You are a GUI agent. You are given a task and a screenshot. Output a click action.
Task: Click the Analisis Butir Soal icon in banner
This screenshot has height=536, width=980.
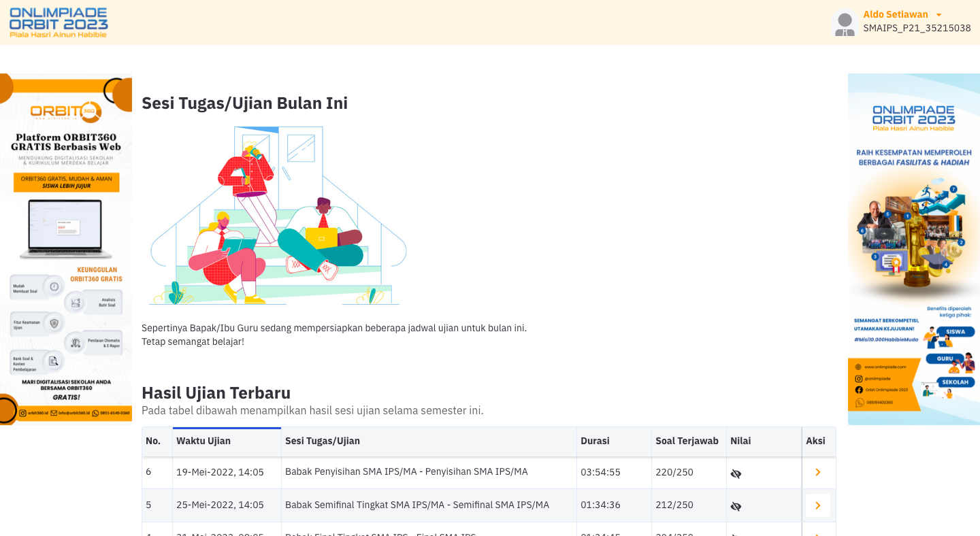(x=76, y=302)
